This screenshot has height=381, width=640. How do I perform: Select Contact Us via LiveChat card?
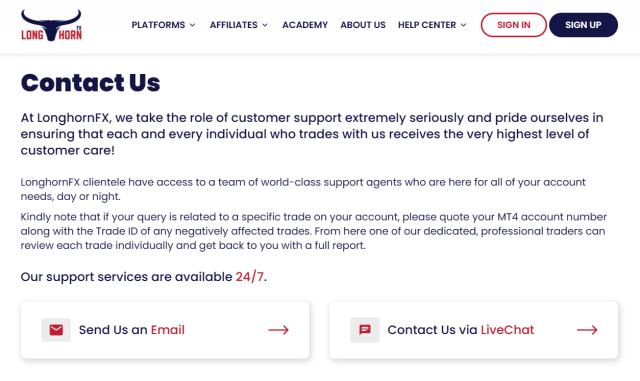click(x=474, y=330)
